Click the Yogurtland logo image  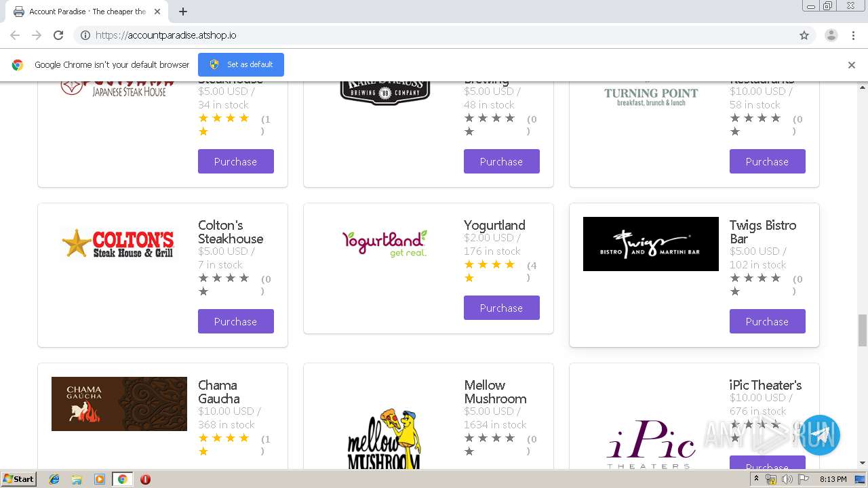pyautogui.click(x=384, y=244)
